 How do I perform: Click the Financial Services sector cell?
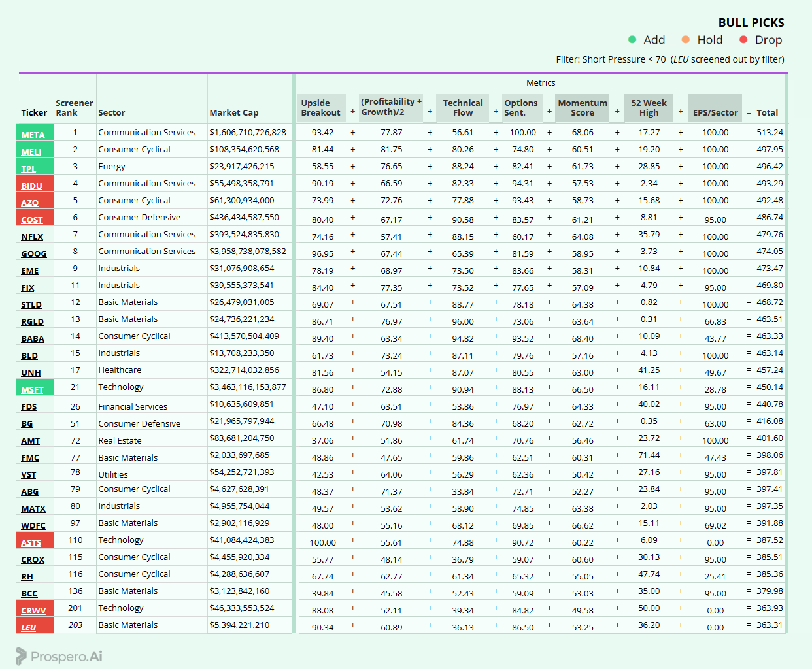(133, 406)
